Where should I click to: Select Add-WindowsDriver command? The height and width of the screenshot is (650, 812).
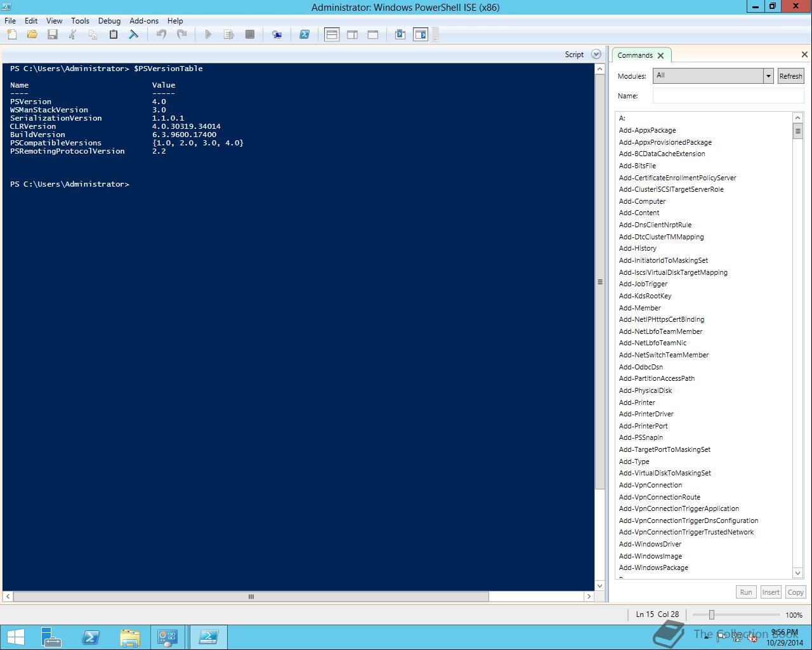click(x=650, y=544)
